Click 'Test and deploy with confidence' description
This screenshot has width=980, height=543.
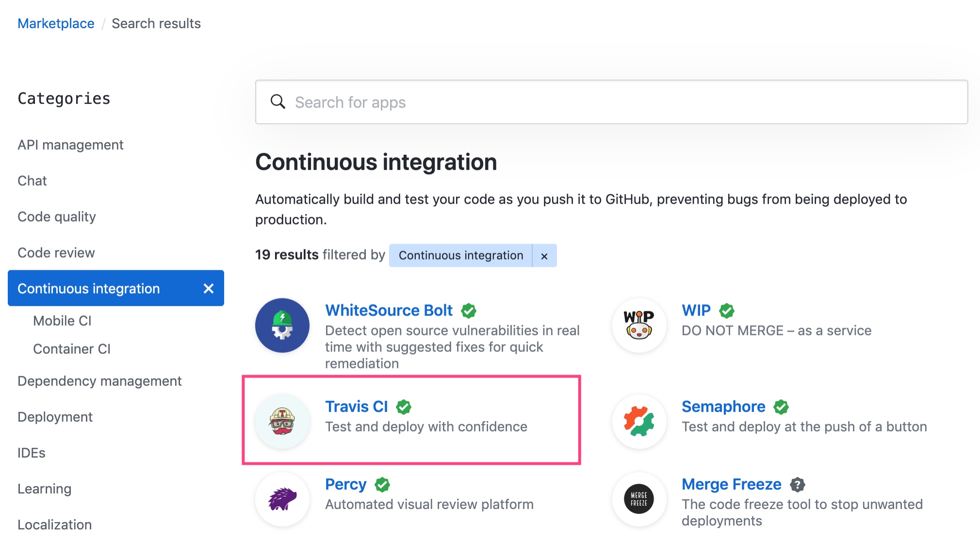tap(426, 427)
